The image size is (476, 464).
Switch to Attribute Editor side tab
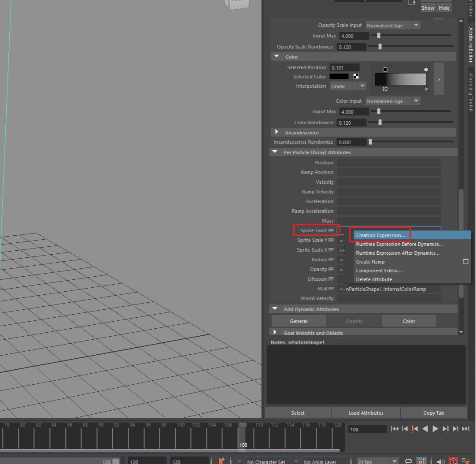[471, 45]
